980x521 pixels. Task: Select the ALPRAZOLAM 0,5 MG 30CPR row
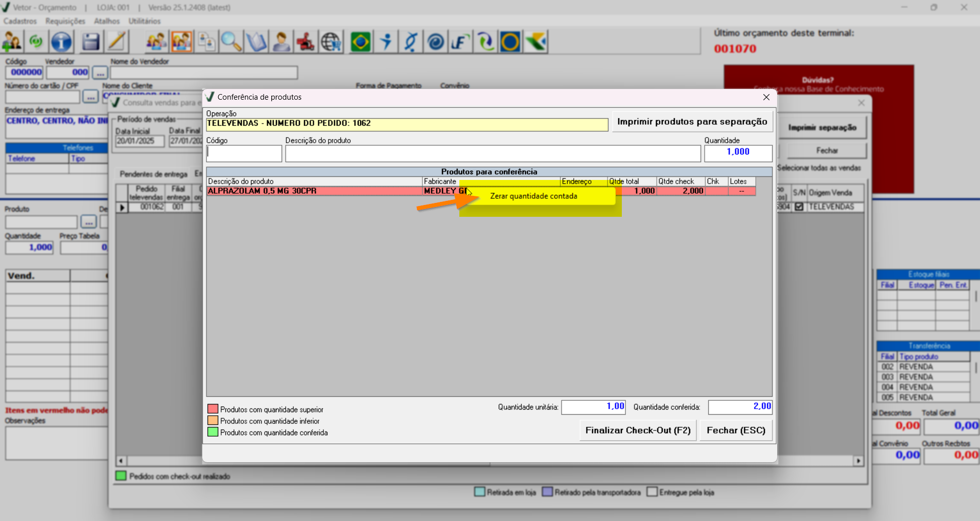click(481, 191)
